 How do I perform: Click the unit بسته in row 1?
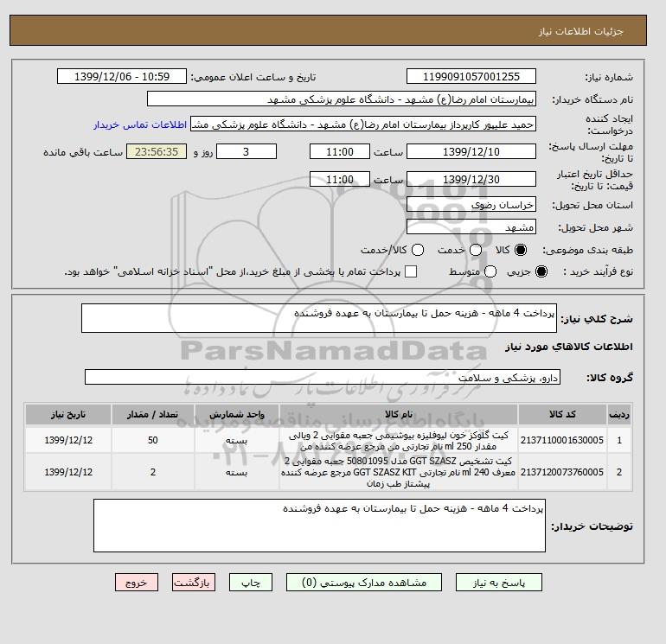[237, 441]
